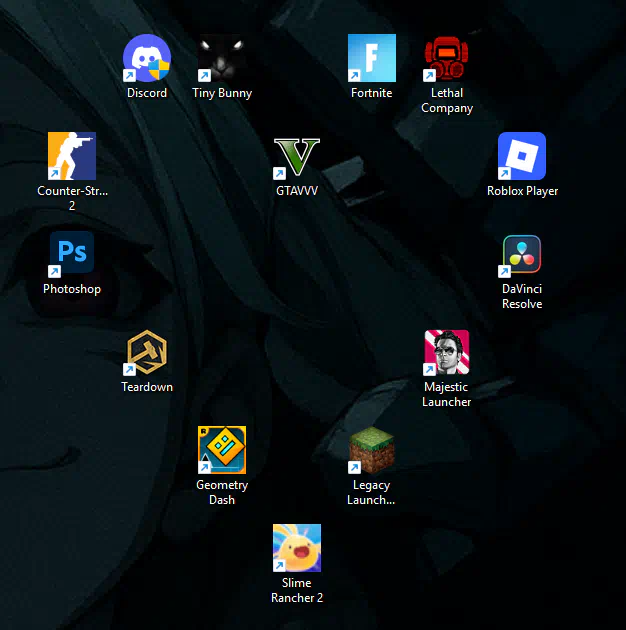The image size is (626, 630).
Task: Select the Fortnite shortcut icon
Action: click(x=372, y=58)
